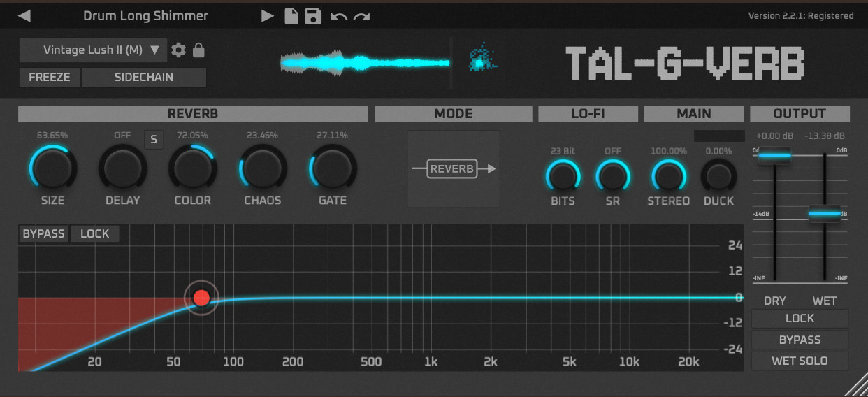This screenshot has height=397, width=868.
Task: Click the TAL-G-VERB logo
Action: tap(685, 63)
